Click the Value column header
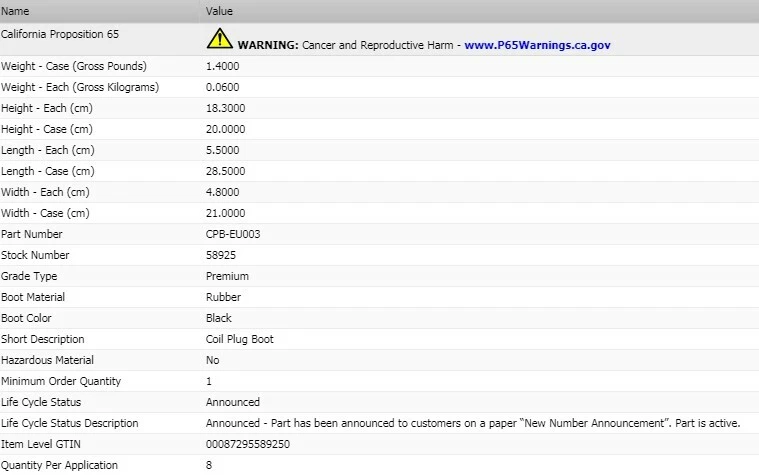 tap(219, 11)
